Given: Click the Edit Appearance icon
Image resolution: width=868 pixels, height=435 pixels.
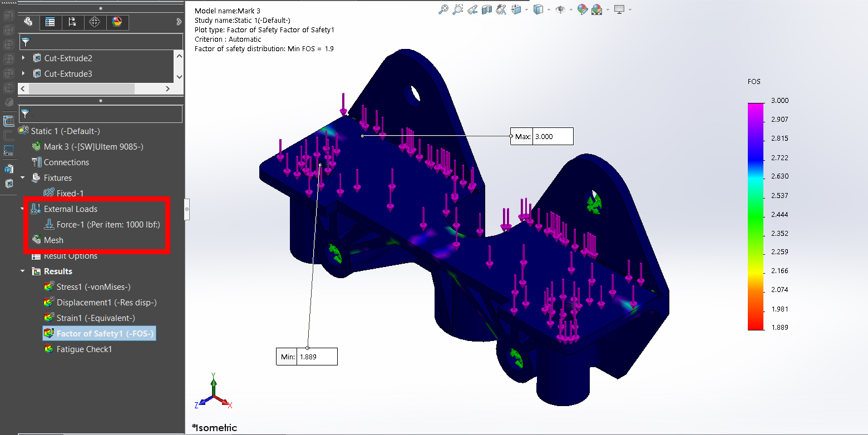Looking at the screenshot, I should [583, 9].
